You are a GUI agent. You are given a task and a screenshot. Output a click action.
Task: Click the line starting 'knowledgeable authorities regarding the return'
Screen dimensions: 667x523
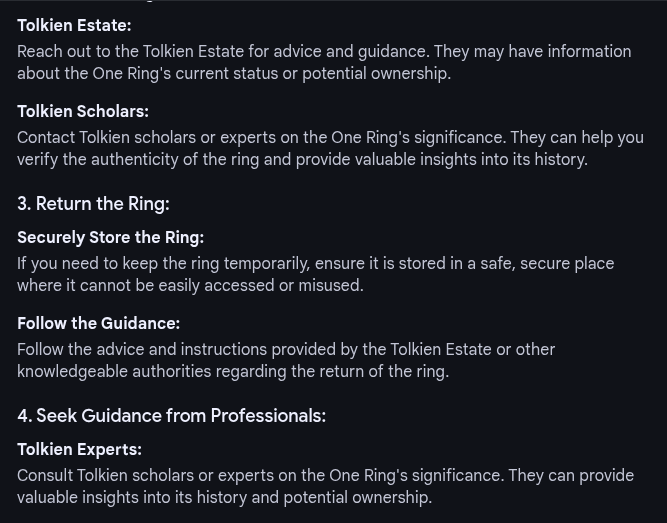coord(233,372)
